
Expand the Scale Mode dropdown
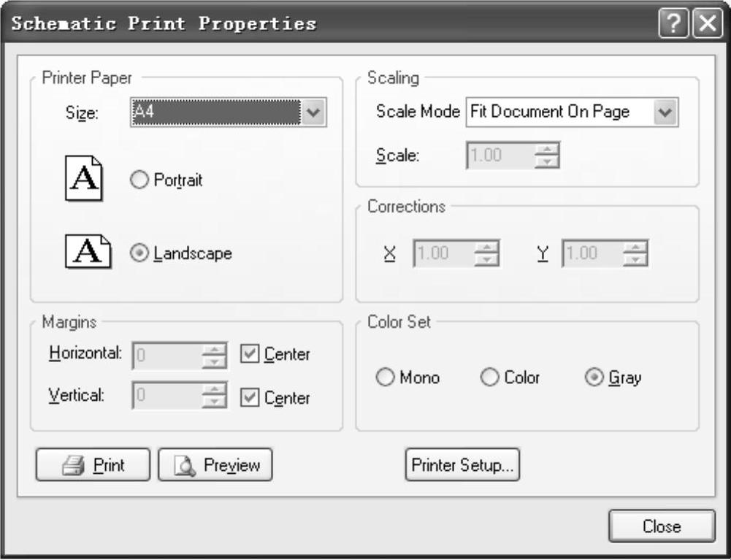666,112
